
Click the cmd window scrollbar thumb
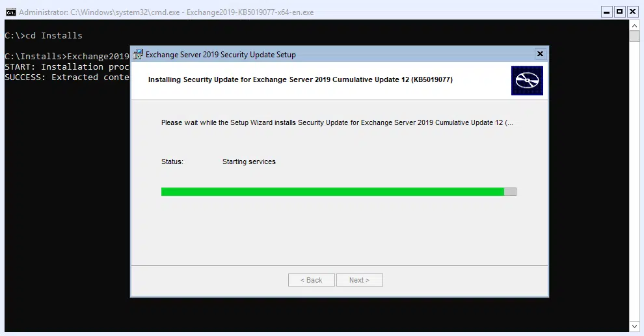pos(634,36)
